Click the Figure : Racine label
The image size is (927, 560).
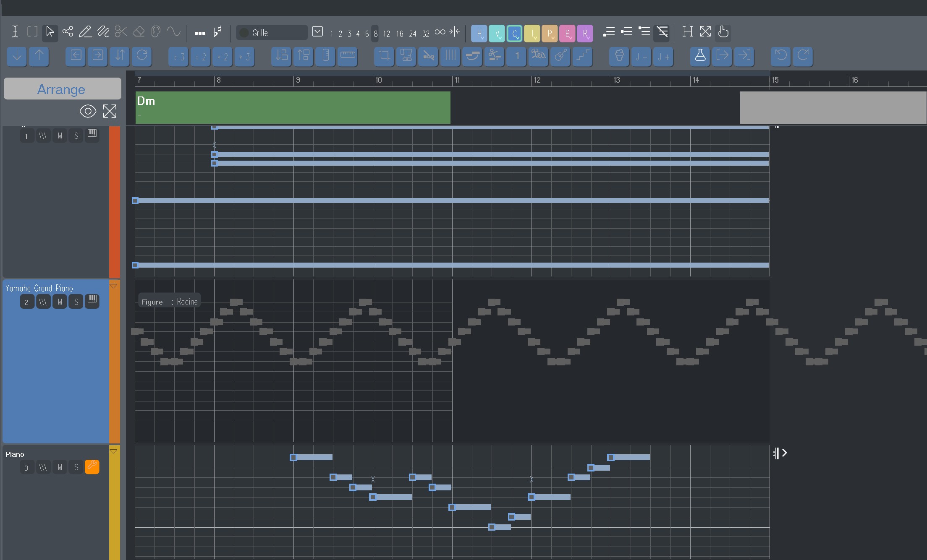[x=170, y=302]
